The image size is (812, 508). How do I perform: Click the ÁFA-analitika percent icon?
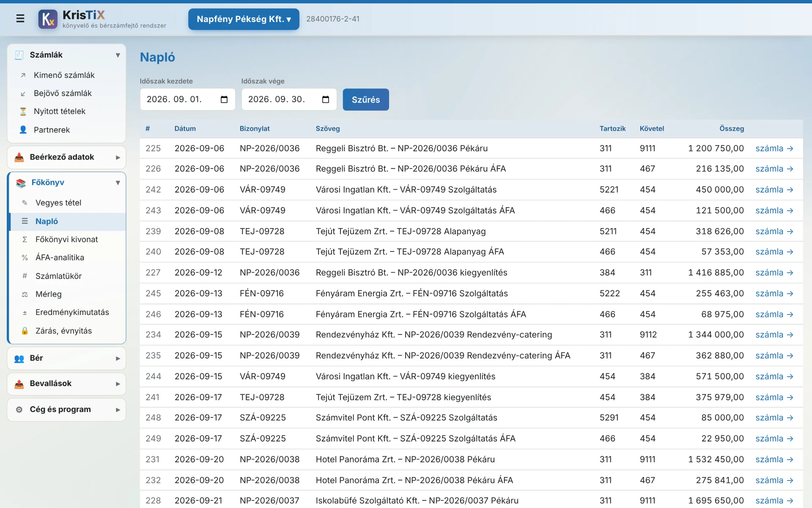(x=25, y=258)
